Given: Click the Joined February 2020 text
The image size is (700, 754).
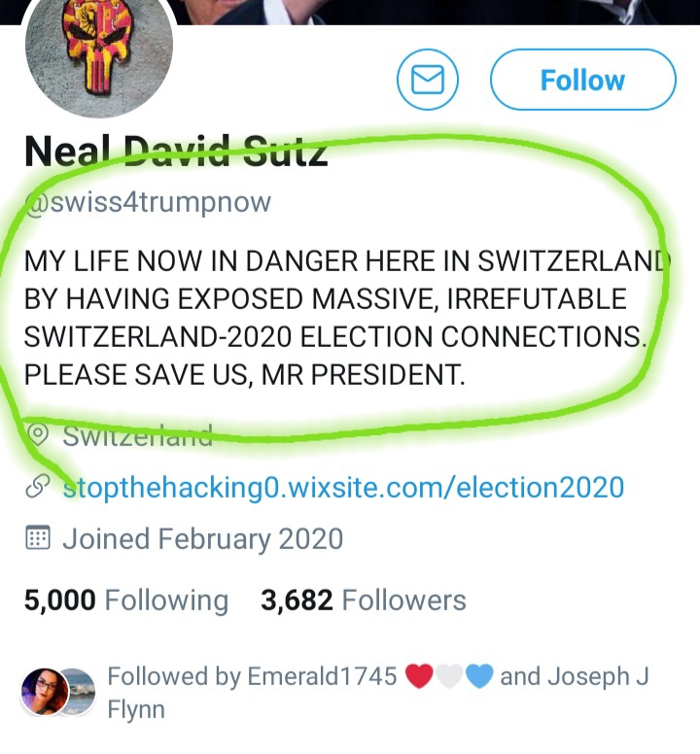Looking at the screenshot, I should tap(202, 538).
